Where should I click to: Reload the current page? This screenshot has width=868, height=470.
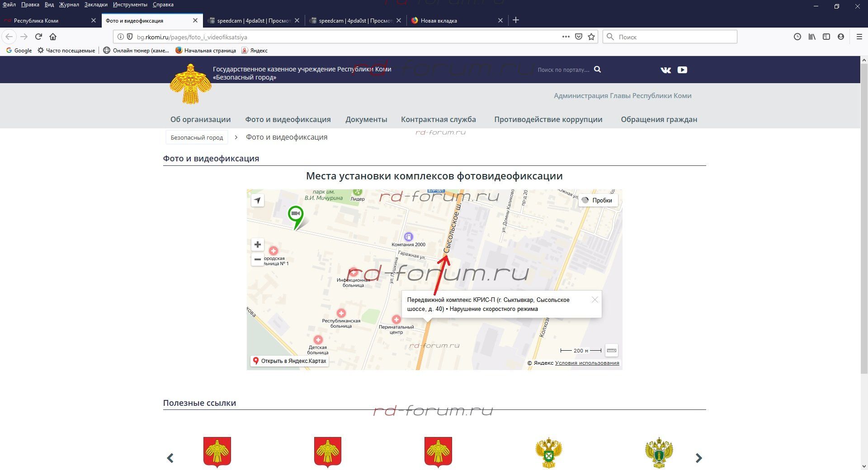38,37
